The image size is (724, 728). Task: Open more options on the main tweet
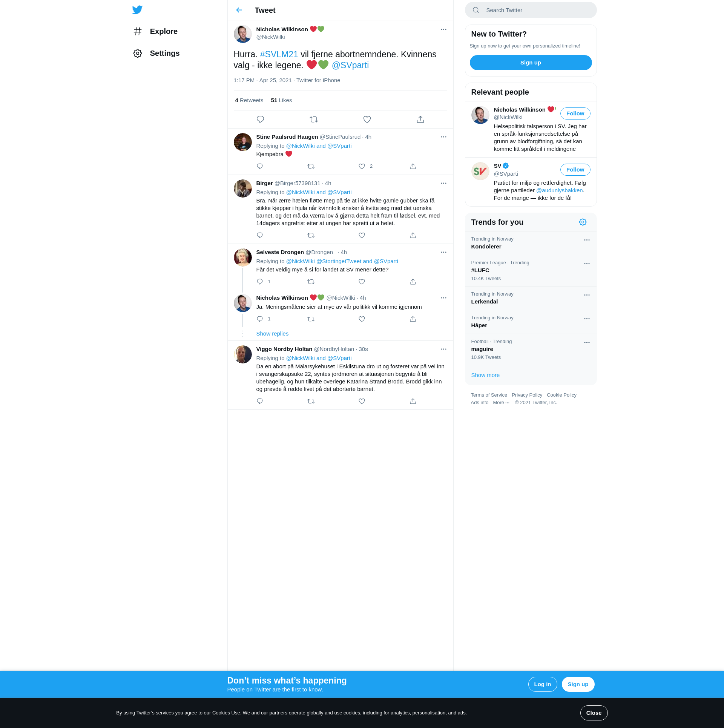[x=443, y=29]
